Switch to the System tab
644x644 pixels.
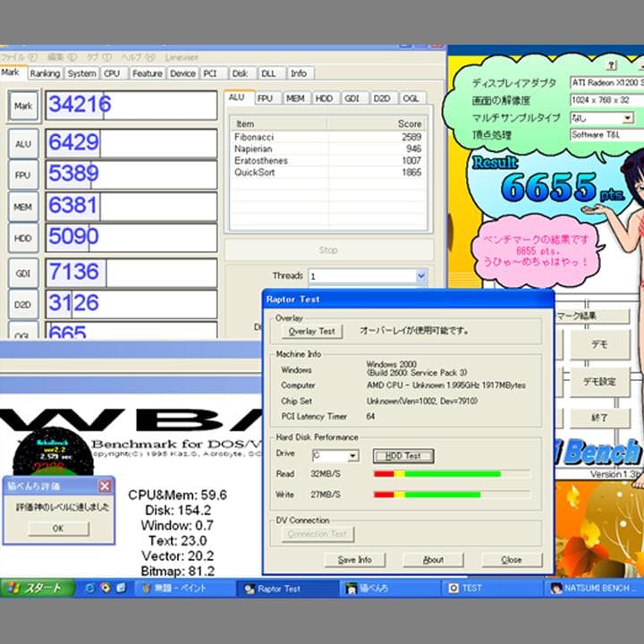[81, 73]
